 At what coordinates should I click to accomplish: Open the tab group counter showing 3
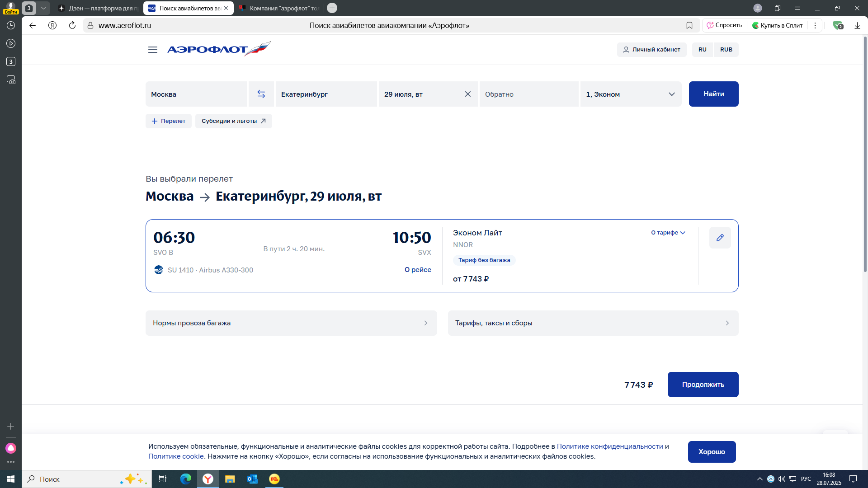coord(29,8)
